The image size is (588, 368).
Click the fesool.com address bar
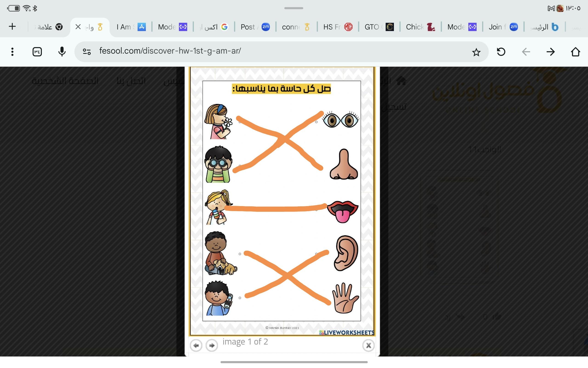[282, 52]
